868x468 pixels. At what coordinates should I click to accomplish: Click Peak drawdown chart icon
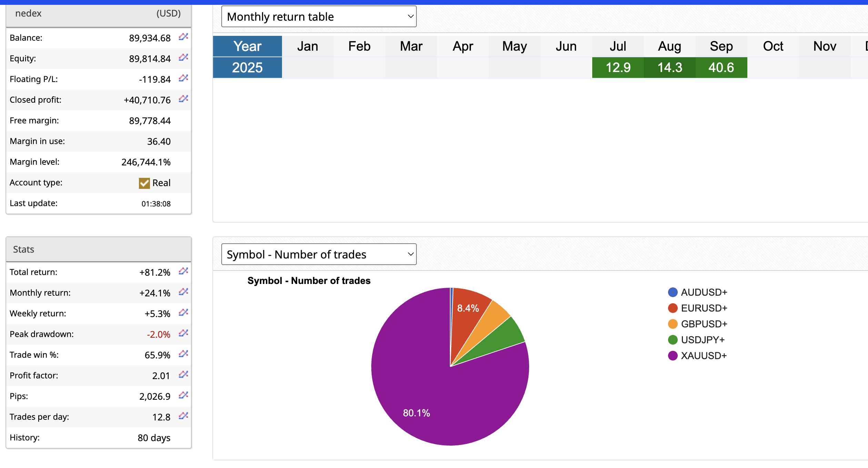click(x=183, y=333)
